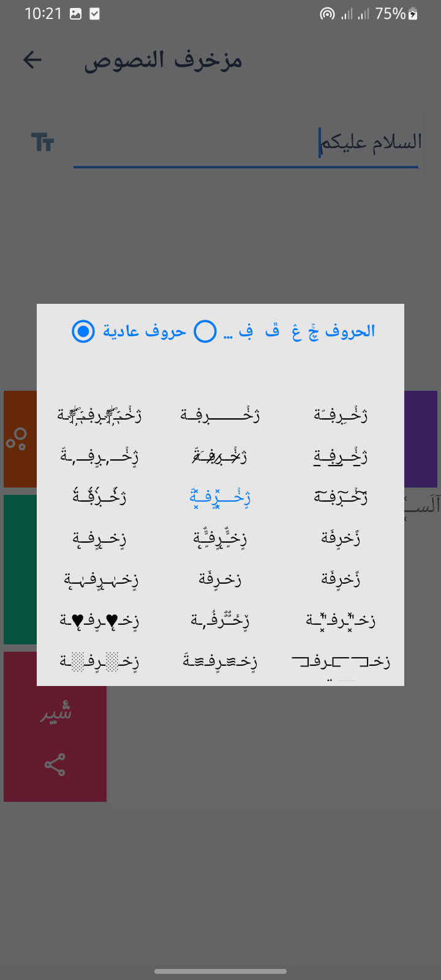This screenshot has width=441, height=980.
Task: Tap the three-circles icon on orange tile
Action: click(17, 439)
